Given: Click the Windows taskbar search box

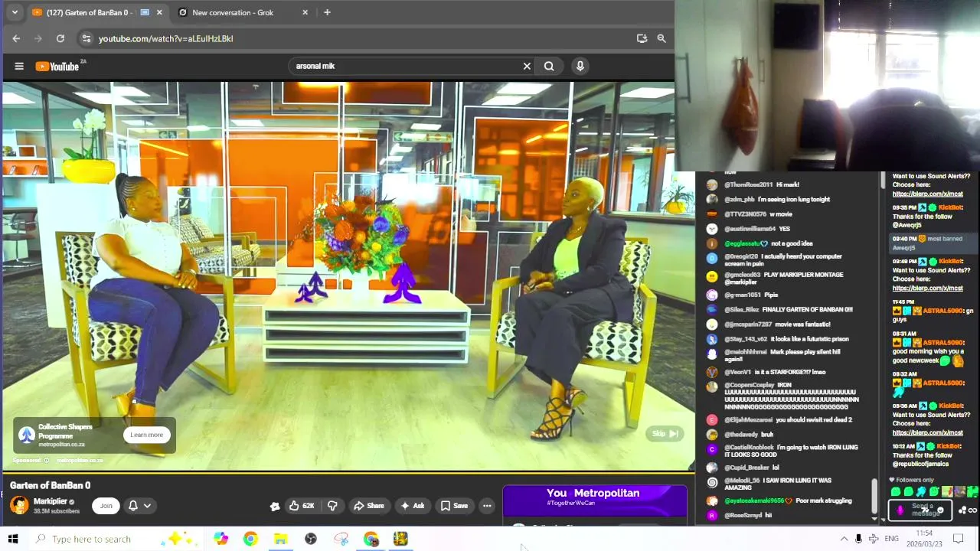Looking at the screenshot, I should click(x=115, y=539).
